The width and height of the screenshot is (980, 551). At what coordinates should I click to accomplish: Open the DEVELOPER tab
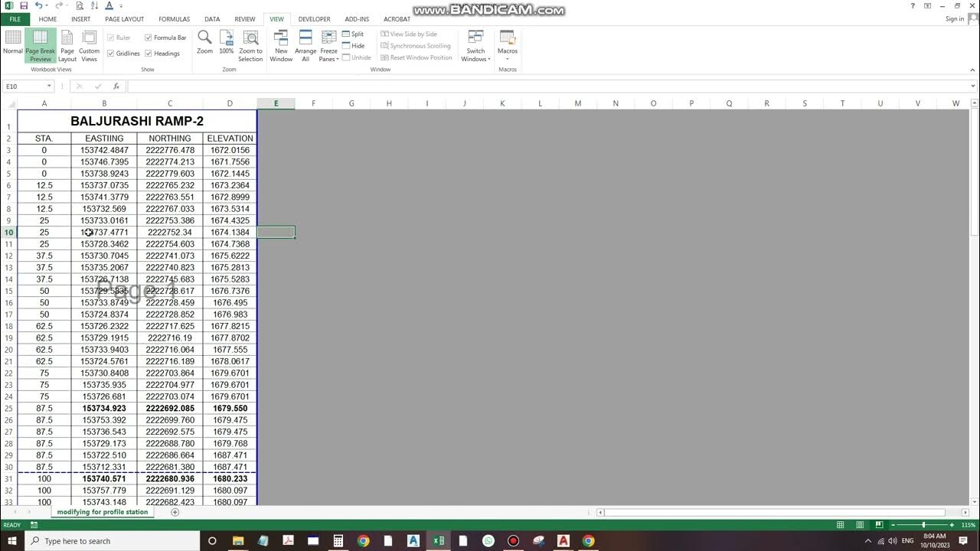pyautogui.click(x=314, y=19)
